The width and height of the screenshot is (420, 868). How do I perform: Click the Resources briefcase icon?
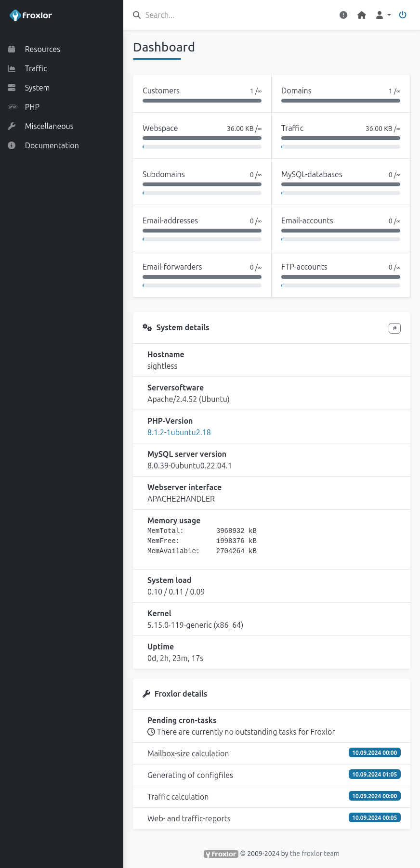12,49
